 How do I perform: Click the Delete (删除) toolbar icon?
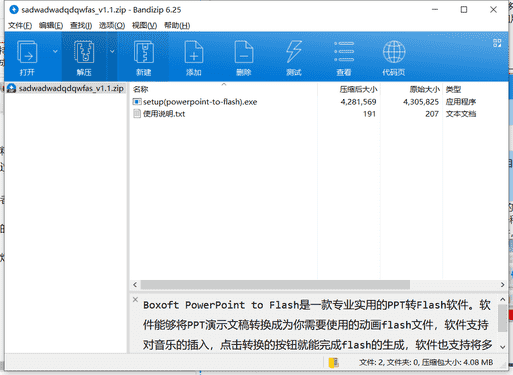pos(244,52)
